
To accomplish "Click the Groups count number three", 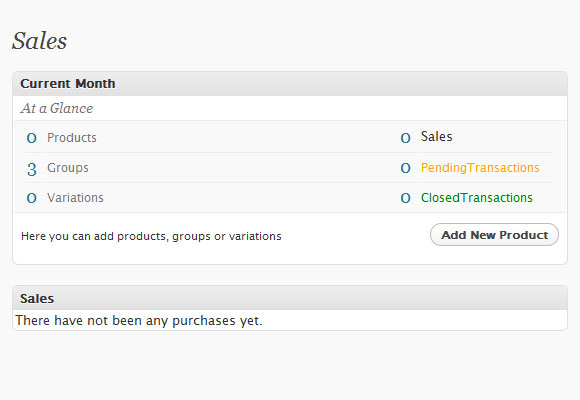I will 32,169.
